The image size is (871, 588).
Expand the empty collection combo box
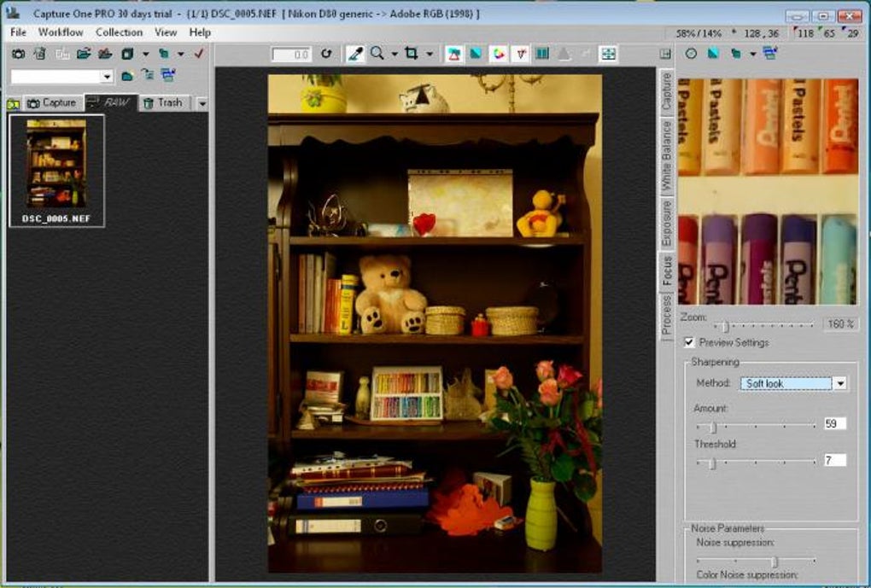(108, 76)
